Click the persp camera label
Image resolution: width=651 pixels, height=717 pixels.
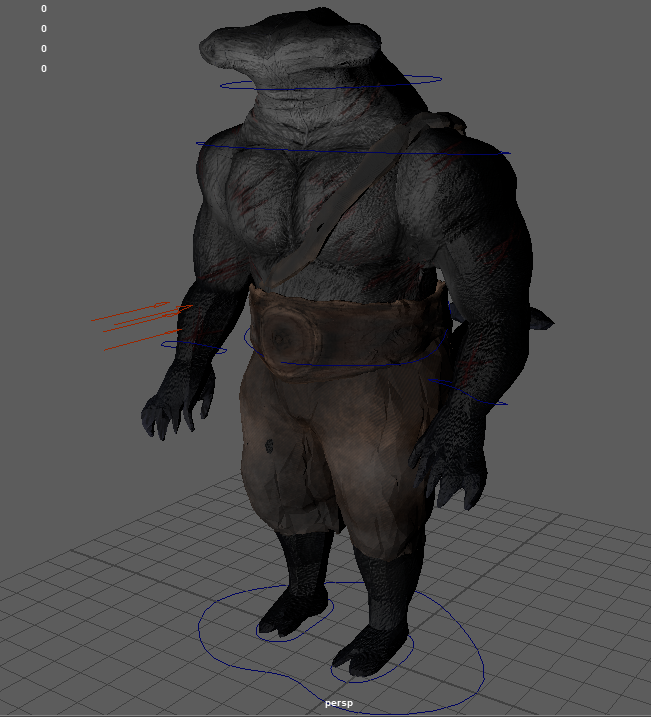point(338,703)
